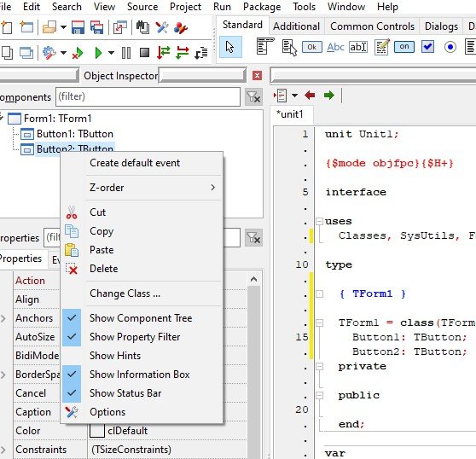Image resolution: width=476 pixels, height=459 pixels.
Task: Pick the TEdit 'ab' component icon
Action: (x=358, y=47)
